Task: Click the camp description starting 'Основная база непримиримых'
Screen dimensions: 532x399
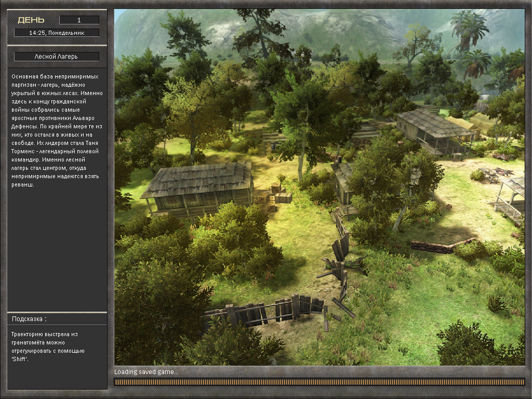Action: (x=57, y=130)
